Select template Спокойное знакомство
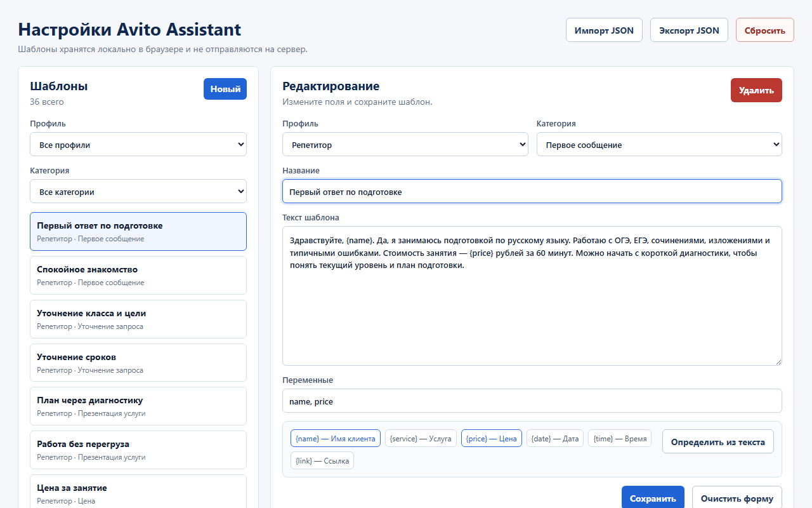 (138, 275)
